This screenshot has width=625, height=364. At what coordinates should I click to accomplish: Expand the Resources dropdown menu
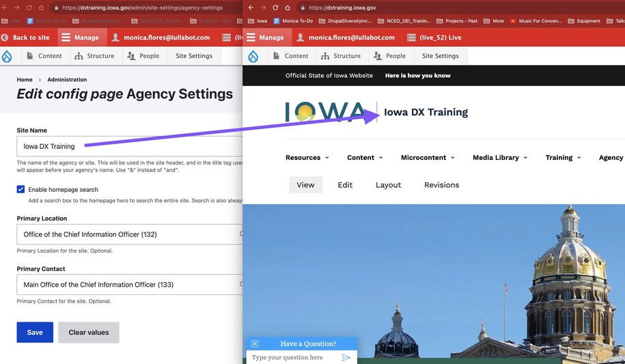click(307, 158)
